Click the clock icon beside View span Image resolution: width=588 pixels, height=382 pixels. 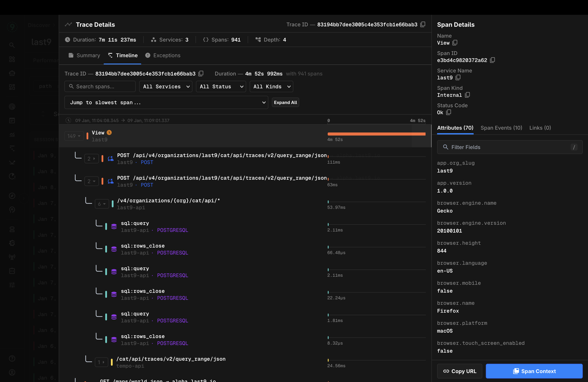click(109, 132)
